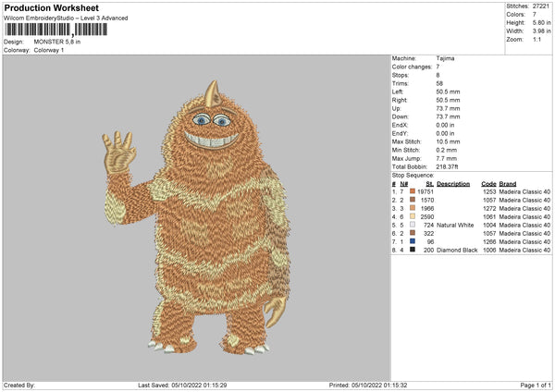Click the 'Page 1 of 1' indicator
This screenshot has height=392, width=555.
[x=536, y=385]
